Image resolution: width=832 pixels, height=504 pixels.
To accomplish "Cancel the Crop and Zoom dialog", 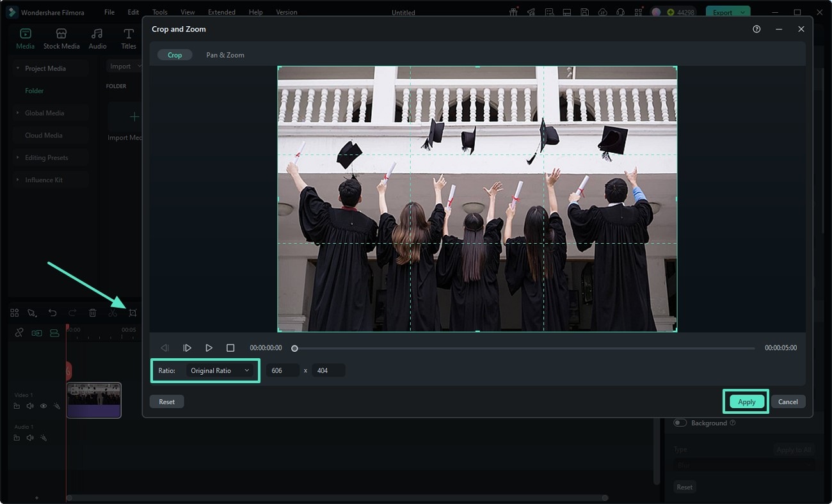I will [x=788, y=402].
